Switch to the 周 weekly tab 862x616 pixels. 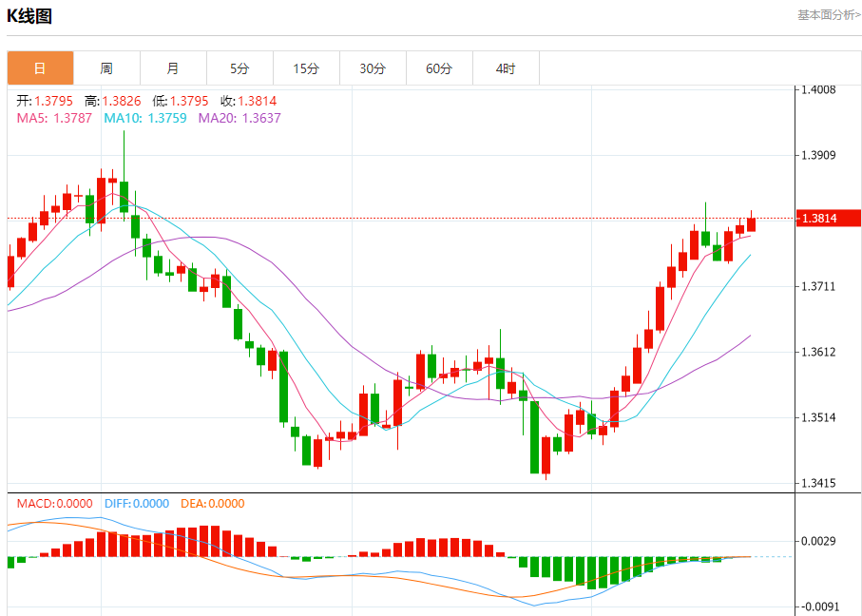[106, 68]
